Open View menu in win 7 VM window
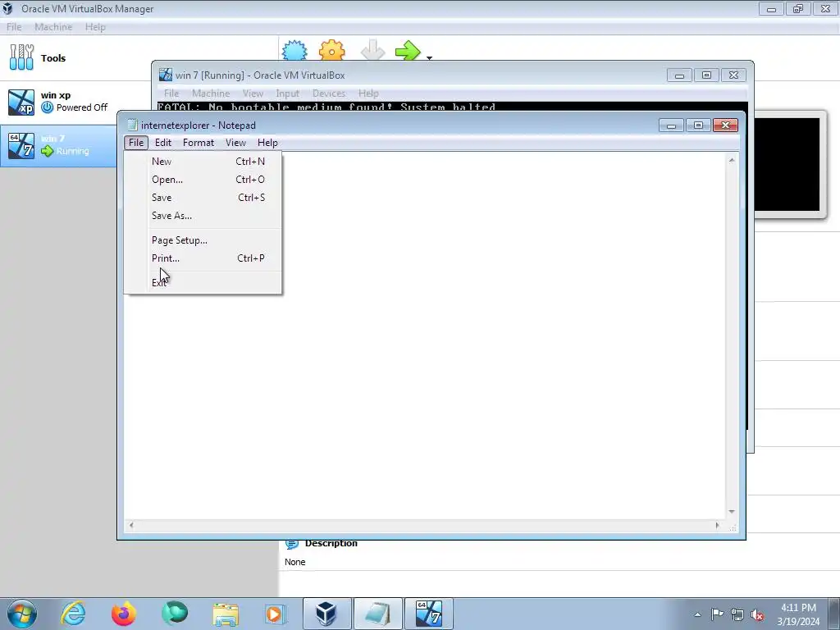 tap(253, 94)
